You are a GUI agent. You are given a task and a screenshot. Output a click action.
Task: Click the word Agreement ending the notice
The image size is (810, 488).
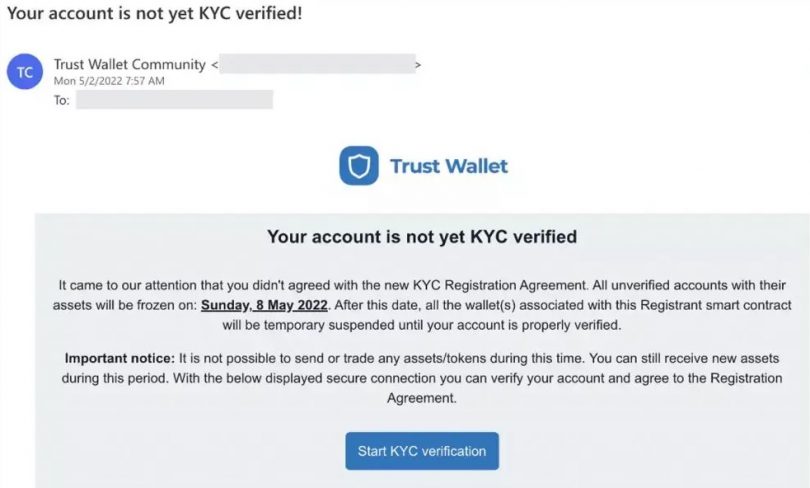point(422,398)
